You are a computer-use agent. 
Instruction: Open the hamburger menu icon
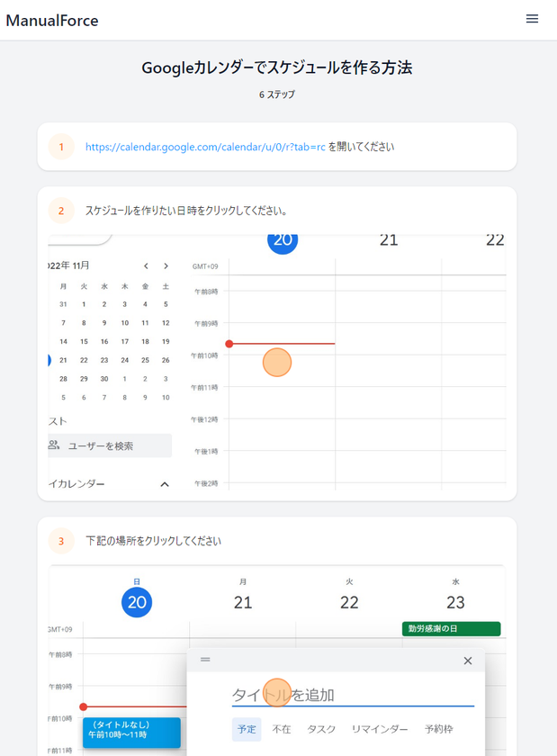pyautogui.click(x=532, y=19)
